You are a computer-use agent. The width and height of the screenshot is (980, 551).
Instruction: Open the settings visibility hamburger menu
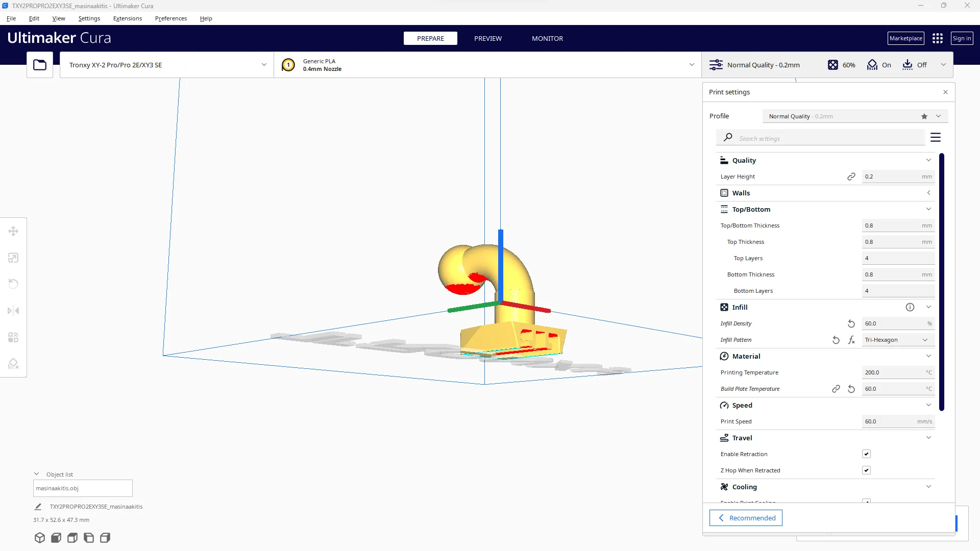click(935, 137)
